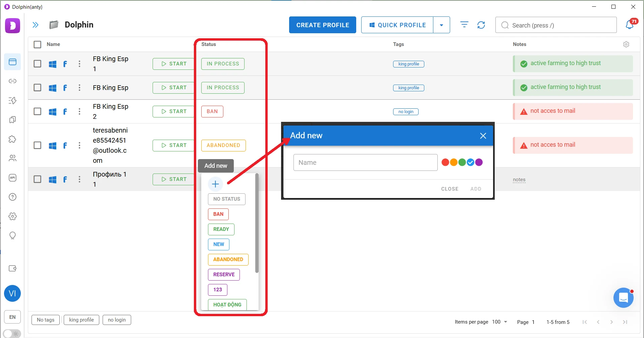
Task: Start the FB King Esp 1 profile
Action: point(174,64)
